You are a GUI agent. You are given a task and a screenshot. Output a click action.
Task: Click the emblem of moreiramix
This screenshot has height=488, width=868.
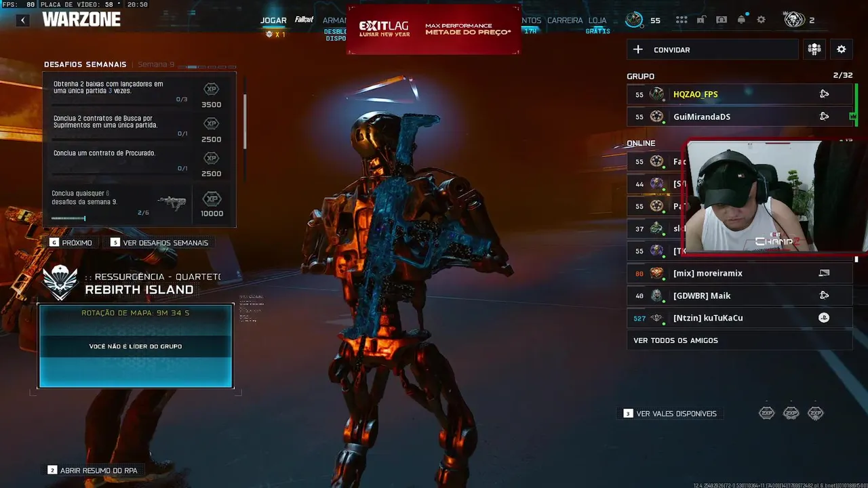[656, 273]
